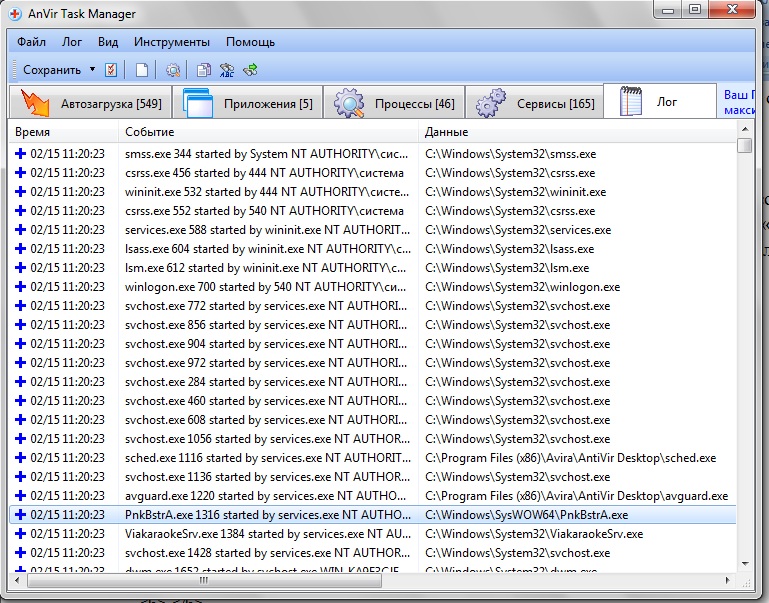This screenshot has width=769, height=603.
Task: Open the Вид menu
Action: [108, 42]
